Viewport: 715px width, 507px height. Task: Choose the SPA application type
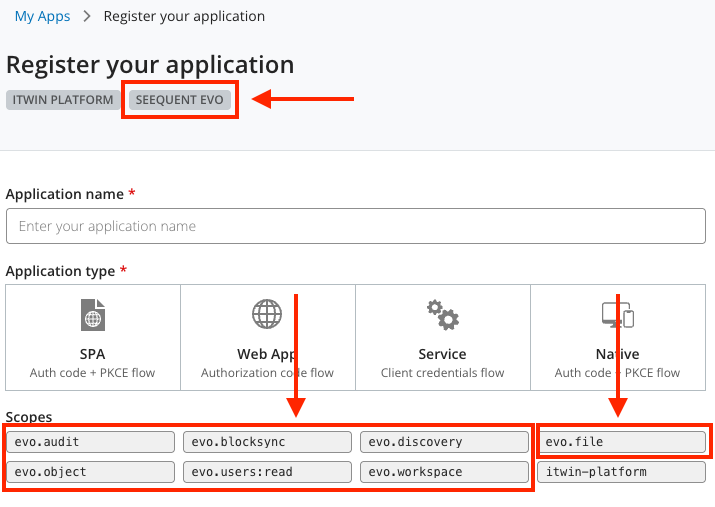click(92, 354)
